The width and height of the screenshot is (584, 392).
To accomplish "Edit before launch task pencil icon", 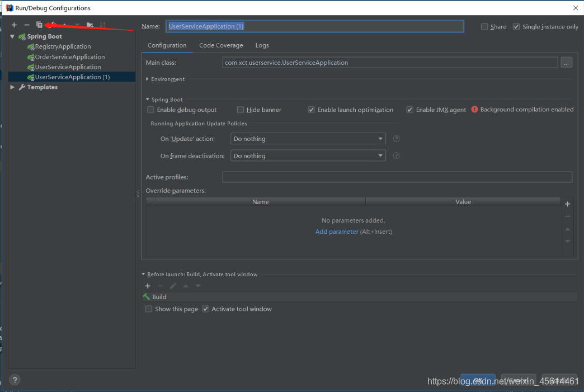I will (x=173, y=286).
